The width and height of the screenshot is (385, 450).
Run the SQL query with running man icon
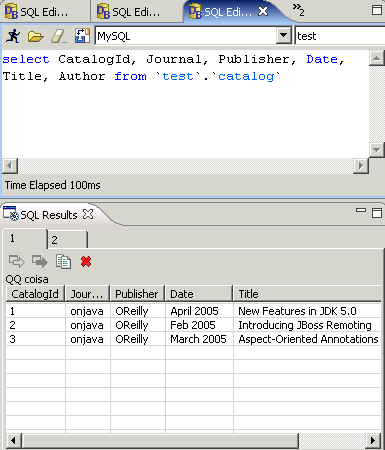tap(13, 36)
